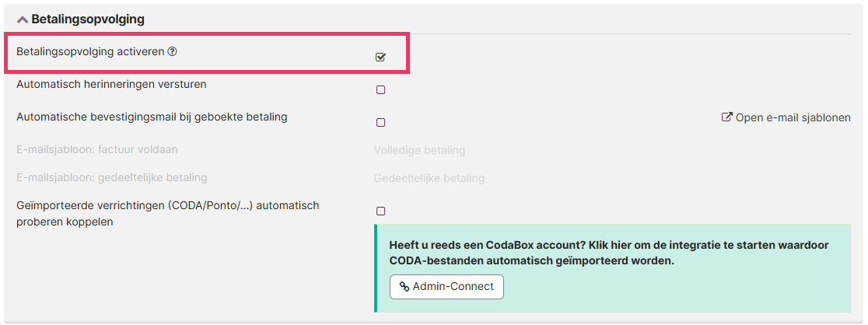This screenshot has height=325, width=868.
Task: Open the Volledige betaling template dropdown
Action: pyautogui.click(x=419, y=150)
